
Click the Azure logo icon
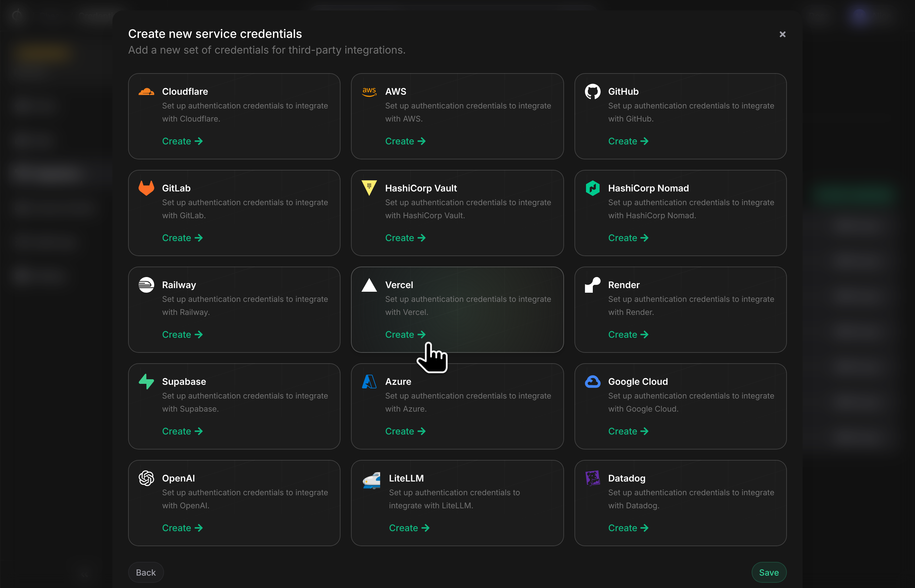coord(369,382)
